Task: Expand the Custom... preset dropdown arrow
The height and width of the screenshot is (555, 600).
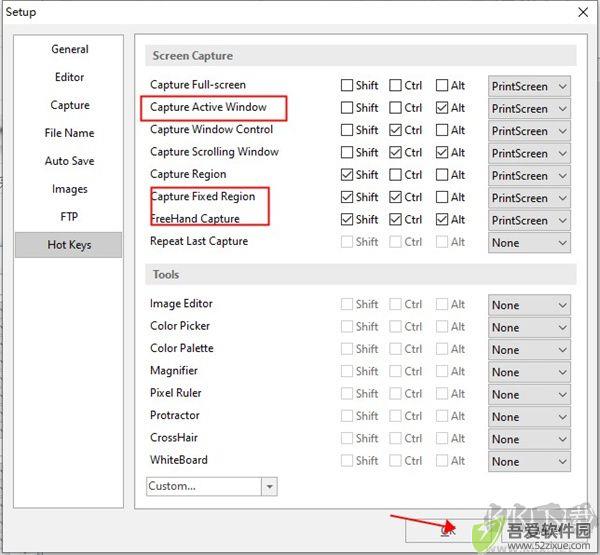Action: click(x=269, y=486)
